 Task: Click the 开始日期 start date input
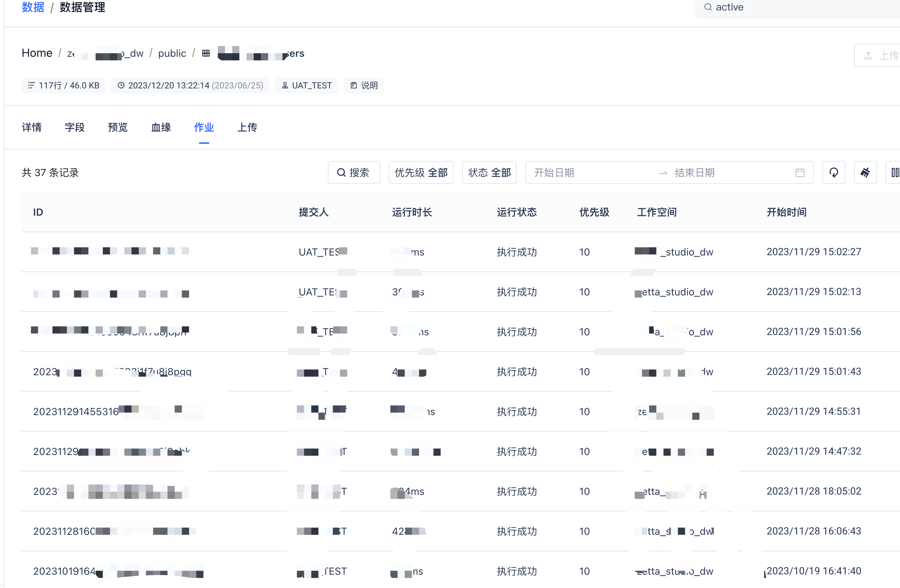tap(554, 173)
